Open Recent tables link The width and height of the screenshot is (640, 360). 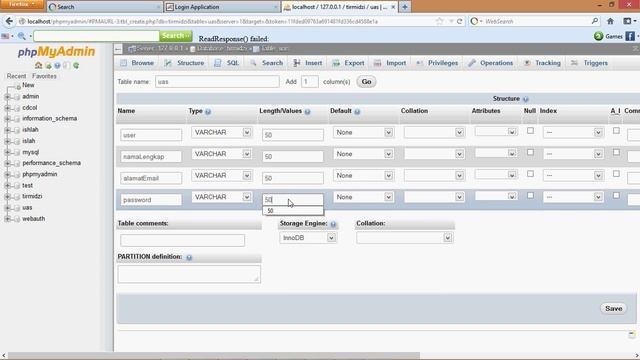pos(16,76)
